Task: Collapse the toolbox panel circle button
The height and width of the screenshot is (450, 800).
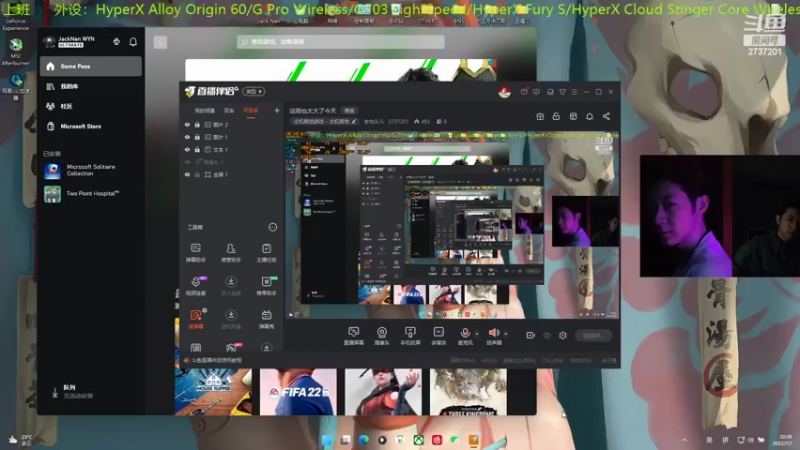Action: coord(273,227)
